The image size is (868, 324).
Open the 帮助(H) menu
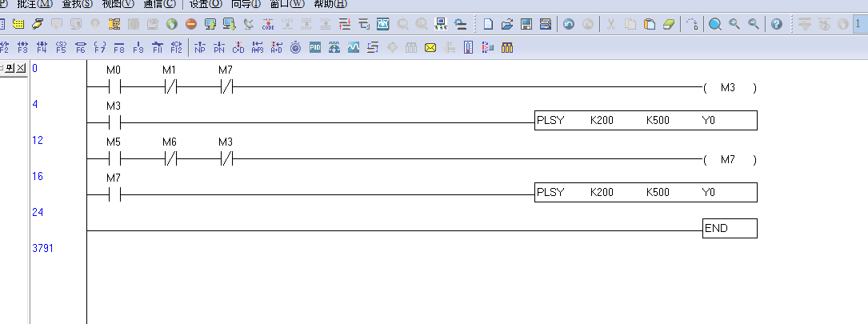(x=330, y=4)
